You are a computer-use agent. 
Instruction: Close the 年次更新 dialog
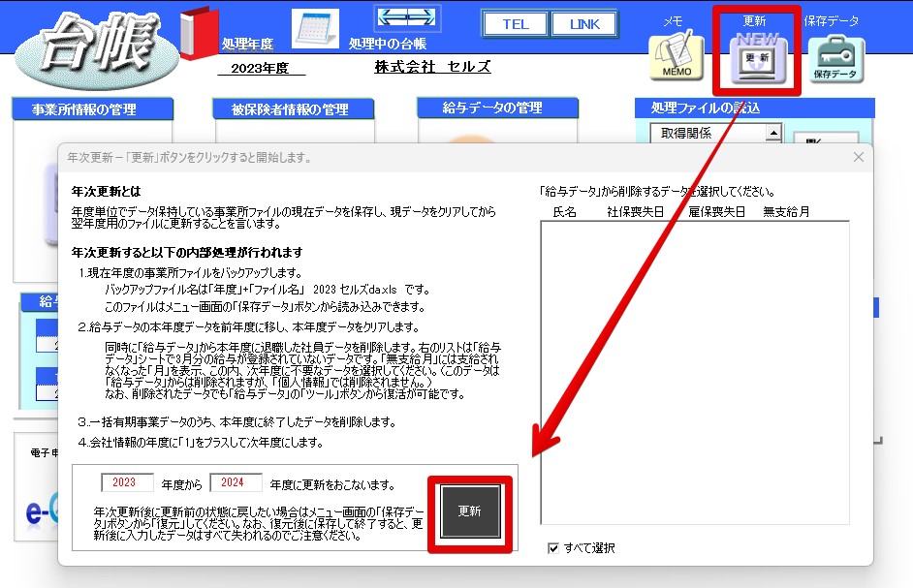(x=859, y=157)
